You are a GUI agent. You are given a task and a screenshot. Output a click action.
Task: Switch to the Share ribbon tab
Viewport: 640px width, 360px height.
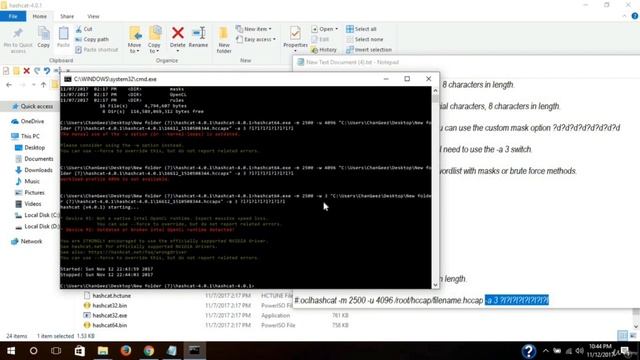tap(67, 16)
